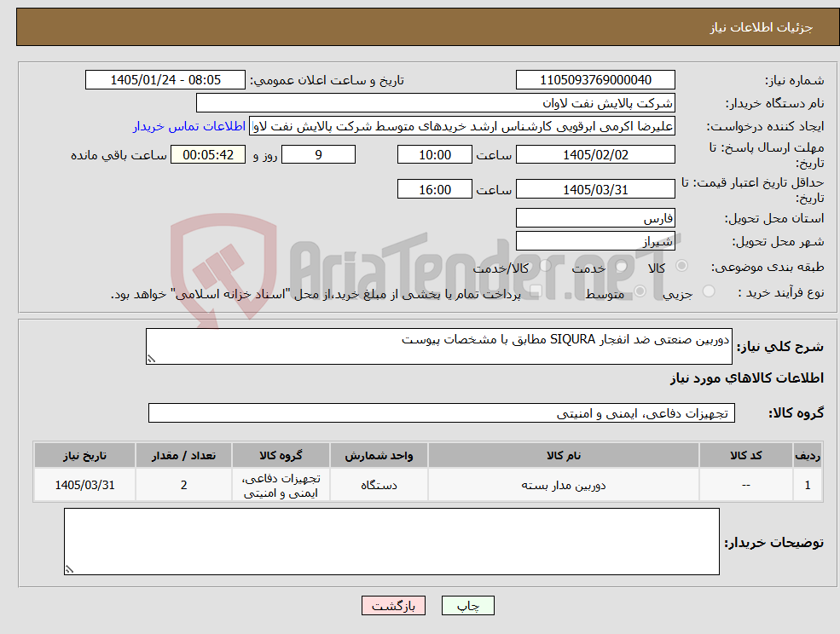Viewport: 840px width, 634px height.
Task: Select the متوسط purchase type radio
Action: pyautogui.click(x=640, y=291)
